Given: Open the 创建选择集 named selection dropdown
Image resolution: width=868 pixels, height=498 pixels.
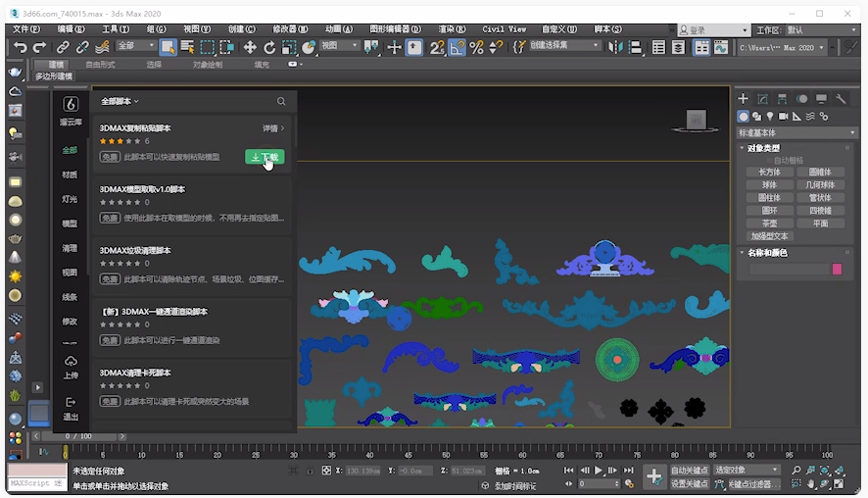Looking at the screenshot, I should (564, 46).
